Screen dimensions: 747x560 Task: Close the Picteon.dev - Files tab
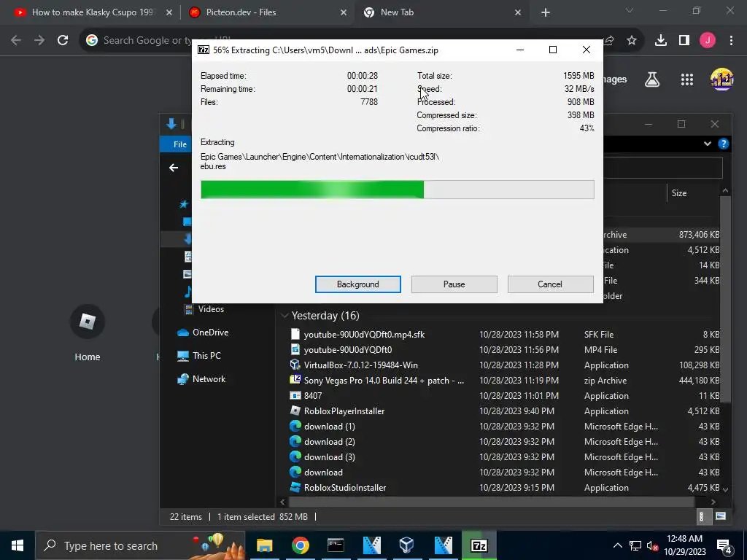[x=343, y=12]
